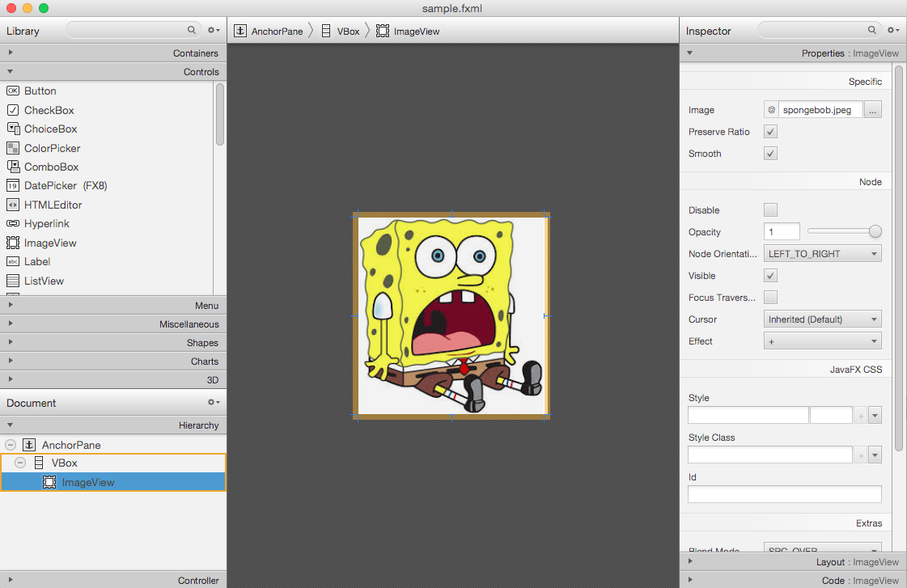
Task: Click the AnchorPane icon in breadcrumb bar
Action: (x=240, y=31)
